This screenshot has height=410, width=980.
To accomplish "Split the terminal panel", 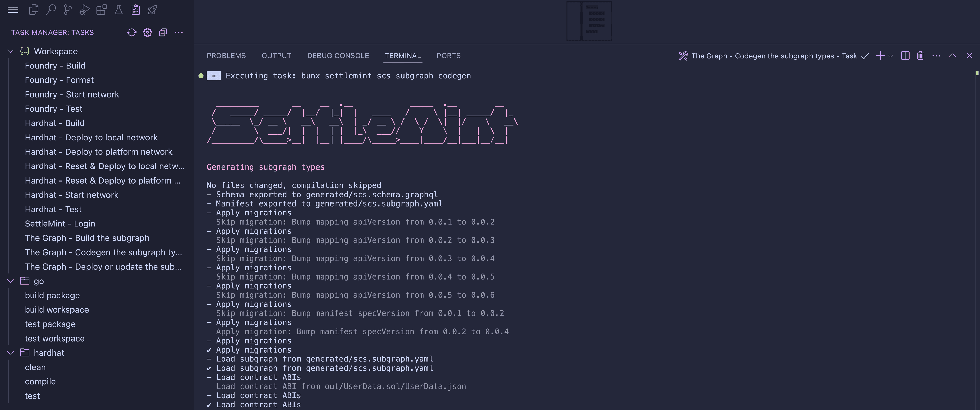I will [x=905, y=56].
